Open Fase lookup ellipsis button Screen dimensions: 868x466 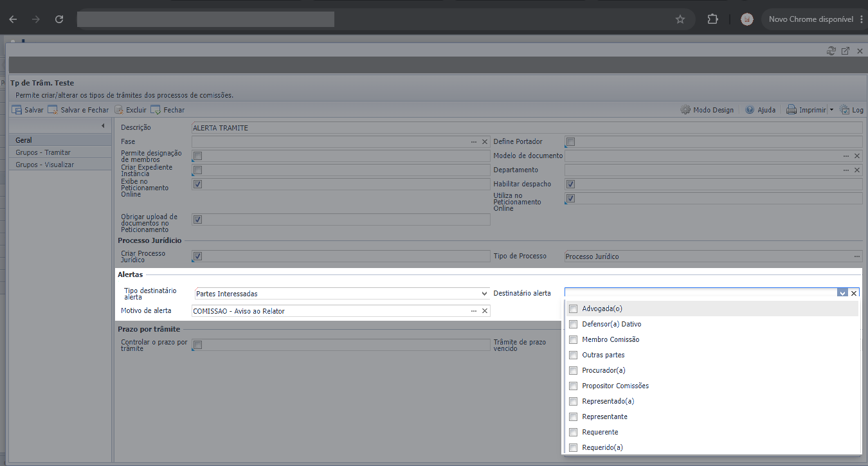coord(474,141)
